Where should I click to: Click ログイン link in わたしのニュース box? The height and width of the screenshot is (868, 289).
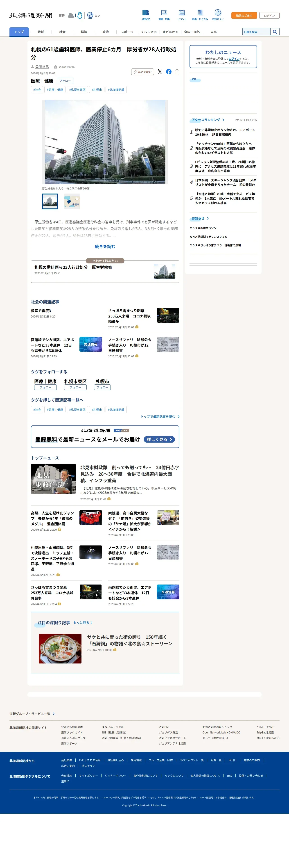pyautogui.click(x=234, y=59)
